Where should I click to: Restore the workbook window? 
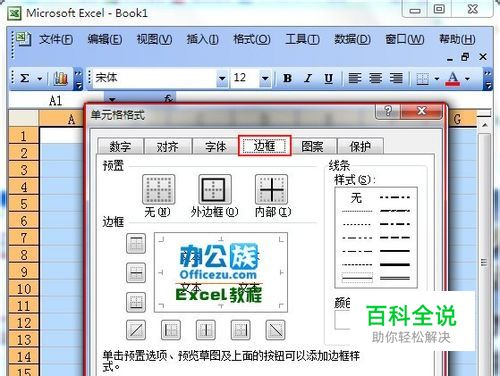[x=465, y=57]
